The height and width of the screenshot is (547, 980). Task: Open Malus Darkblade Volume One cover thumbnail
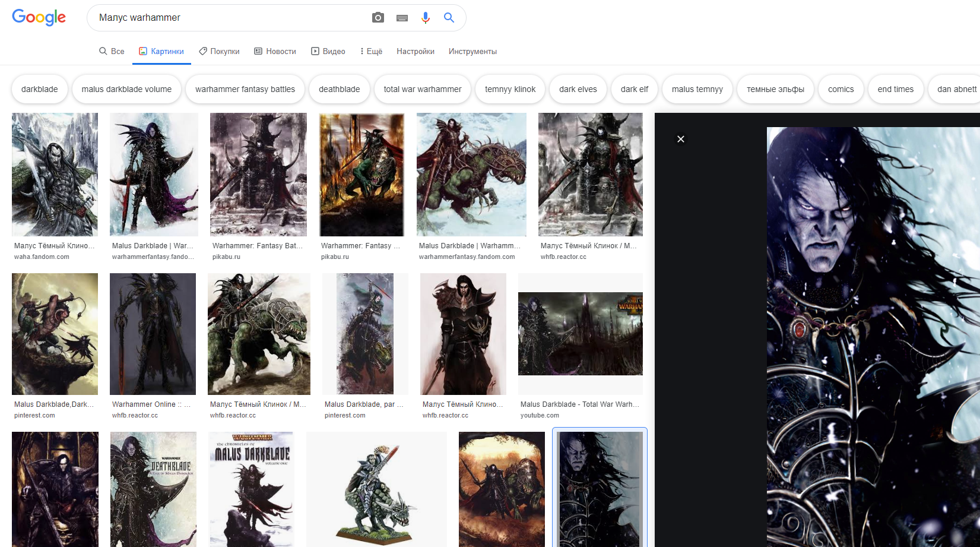click(x=251, y=489)
